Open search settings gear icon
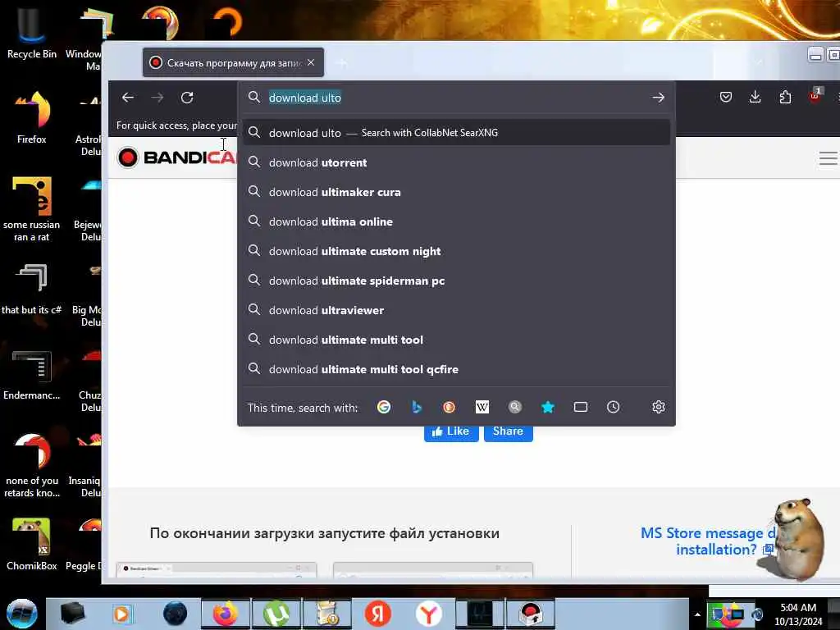 (x=659, y=407)
